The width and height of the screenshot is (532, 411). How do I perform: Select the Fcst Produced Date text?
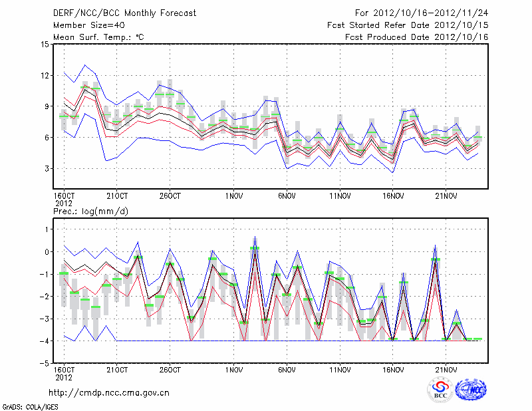point(417,37)
